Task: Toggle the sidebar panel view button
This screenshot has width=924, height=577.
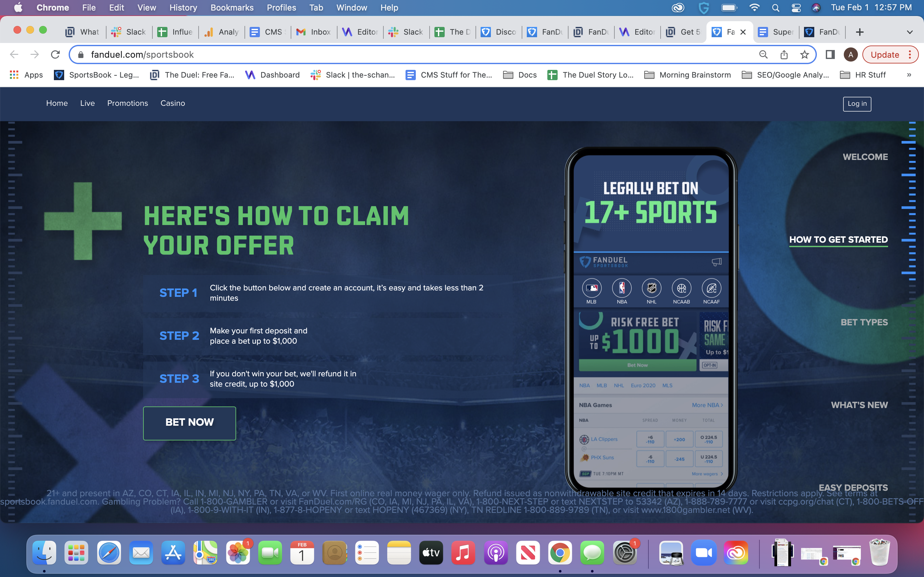Action: 830,54
